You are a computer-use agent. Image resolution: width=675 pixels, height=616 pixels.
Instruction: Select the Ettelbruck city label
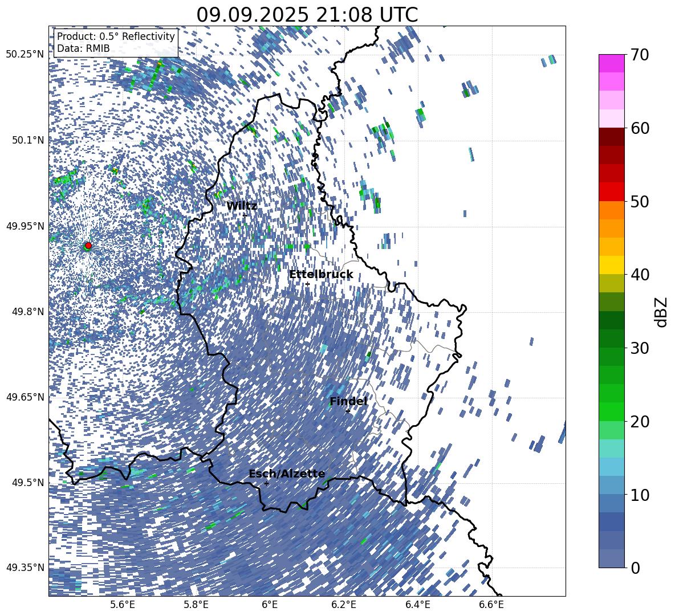pos(321,275)
